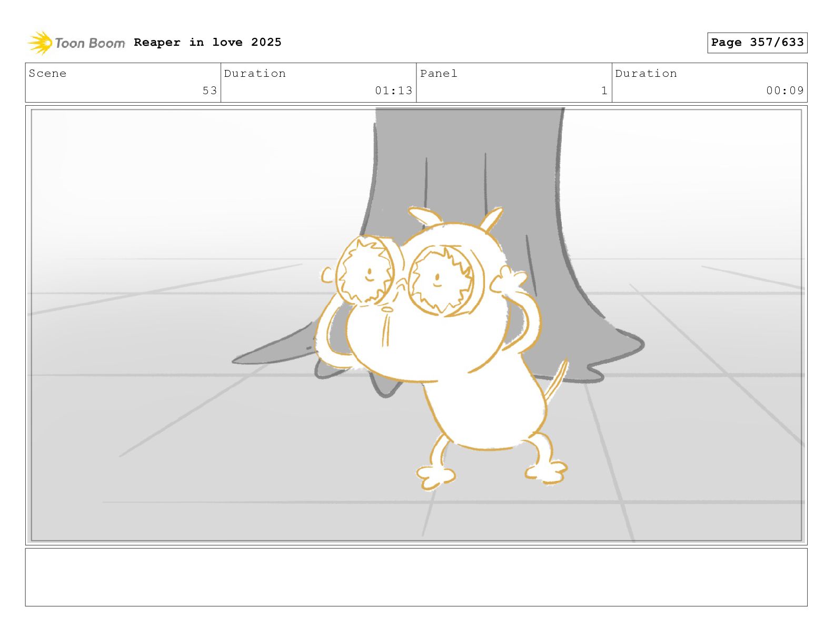Click the storyboard panel drawing of the owl
Viewport: 834px width, 644px height.
click(x=416, y=325)
